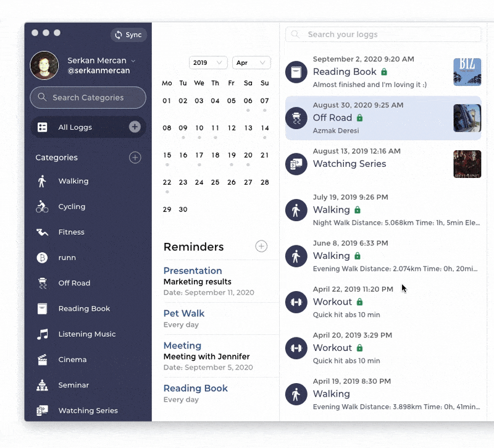This screenshot has width=494, height=448.
Task: Select the All Loggs list icon
Action: 42,127
